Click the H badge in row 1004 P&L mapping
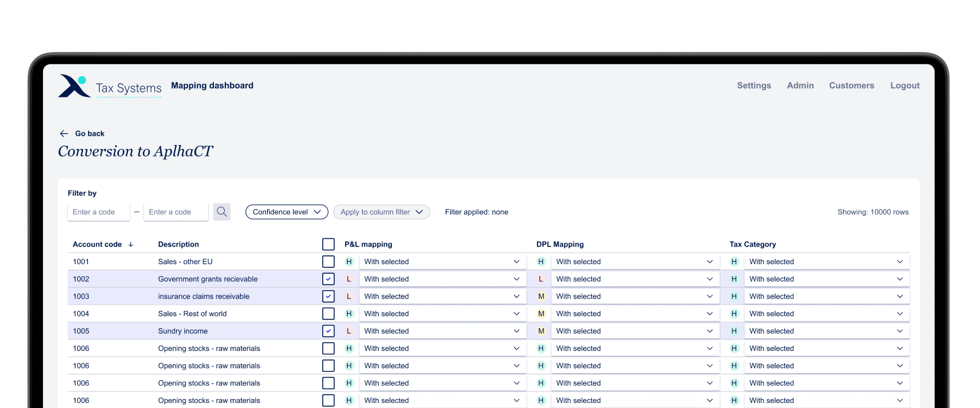980x408 pixels. click(x=349, y=314)
